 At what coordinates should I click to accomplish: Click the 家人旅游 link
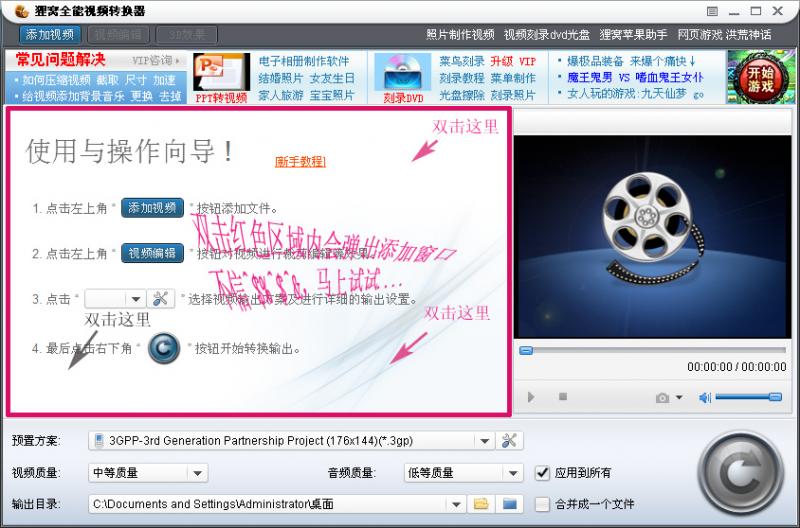tap(281, 95)
